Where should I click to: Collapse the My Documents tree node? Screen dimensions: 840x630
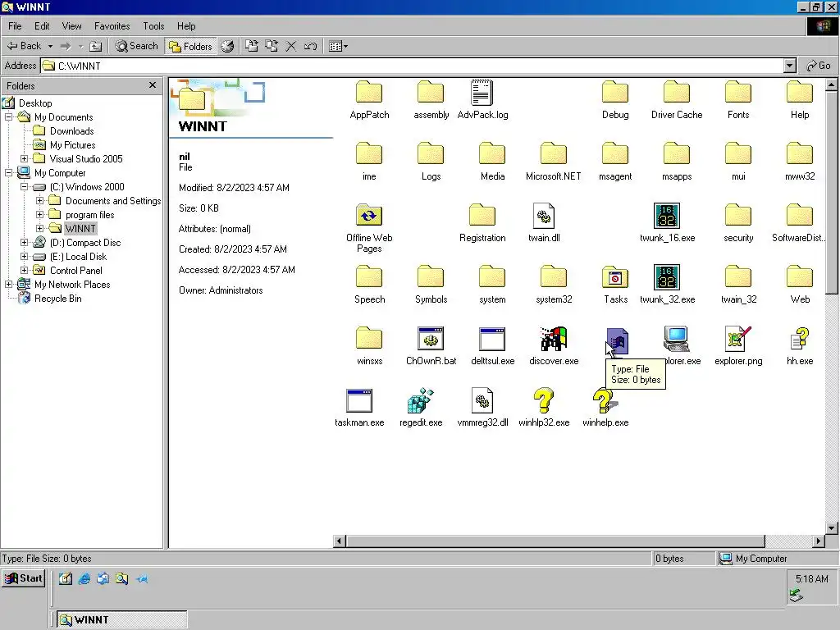pos(8,116)
